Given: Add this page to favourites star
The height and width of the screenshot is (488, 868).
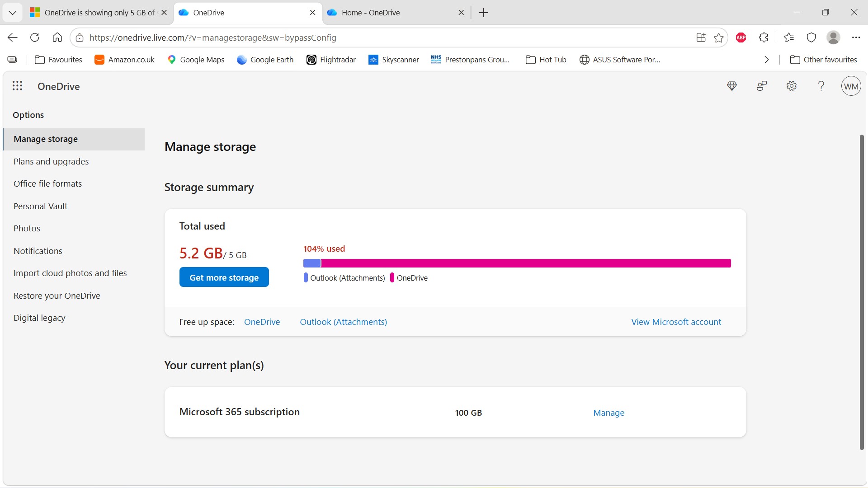Looking at the screenshot, I should 719,38.
